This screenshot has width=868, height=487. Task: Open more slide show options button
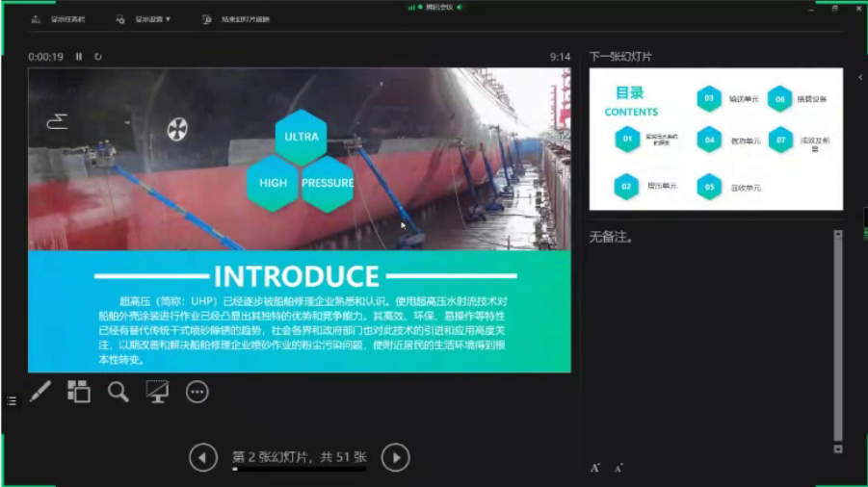pos(197,392)
